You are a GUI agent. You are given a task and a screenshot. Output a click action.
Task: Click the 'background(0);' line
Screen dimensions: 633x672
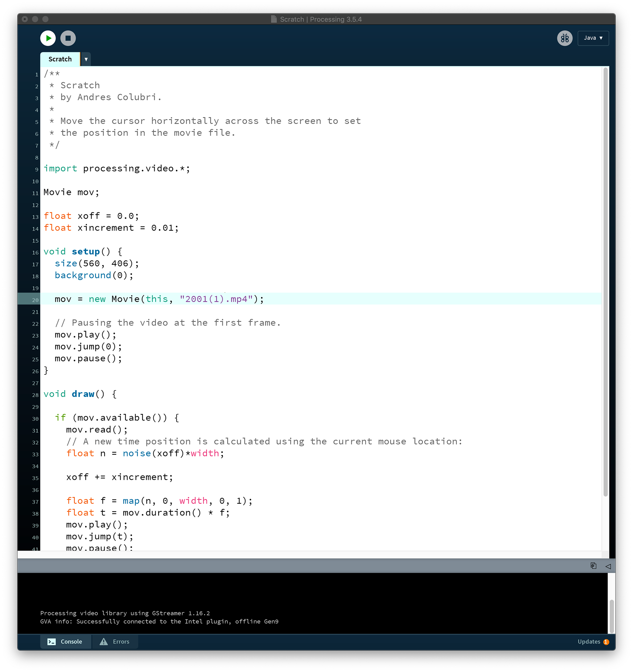click(94, 275)
